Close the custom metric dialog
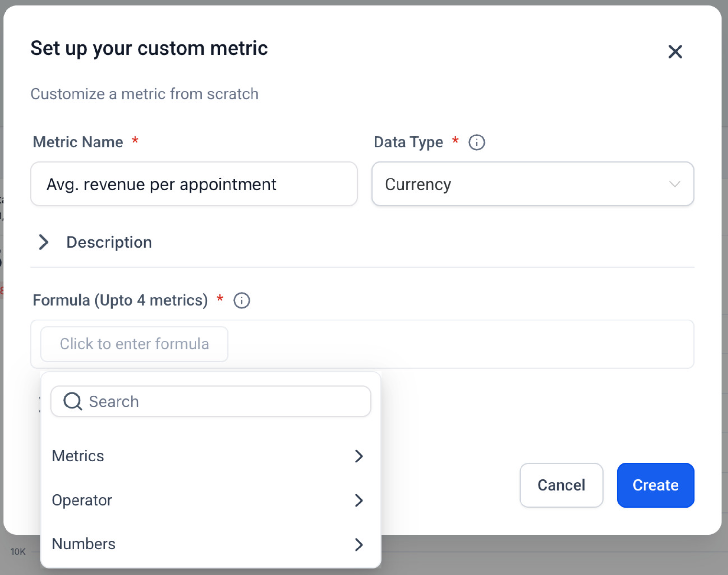 point(675,51)
